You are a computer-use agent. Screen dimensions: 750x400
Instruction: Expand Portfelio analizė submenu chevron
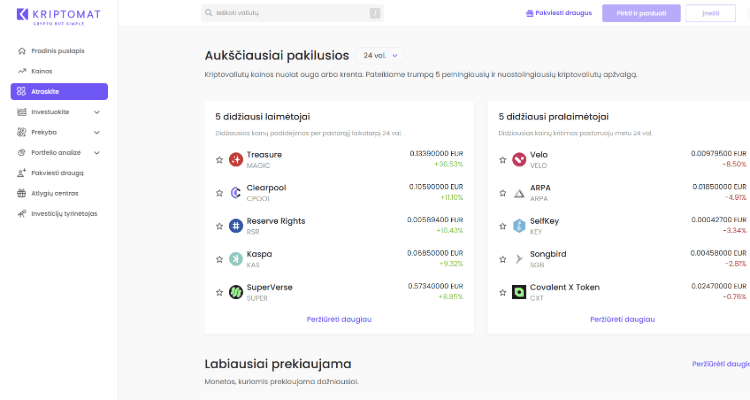pyautogui.click(x=97, y=153)
